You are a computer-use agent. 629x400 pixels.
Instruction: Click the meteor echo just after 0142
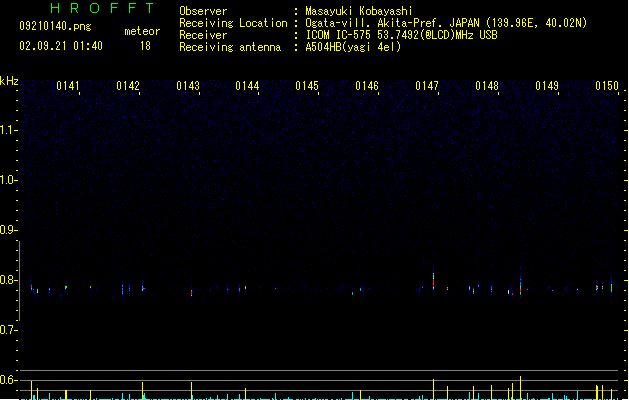[142, 287]
